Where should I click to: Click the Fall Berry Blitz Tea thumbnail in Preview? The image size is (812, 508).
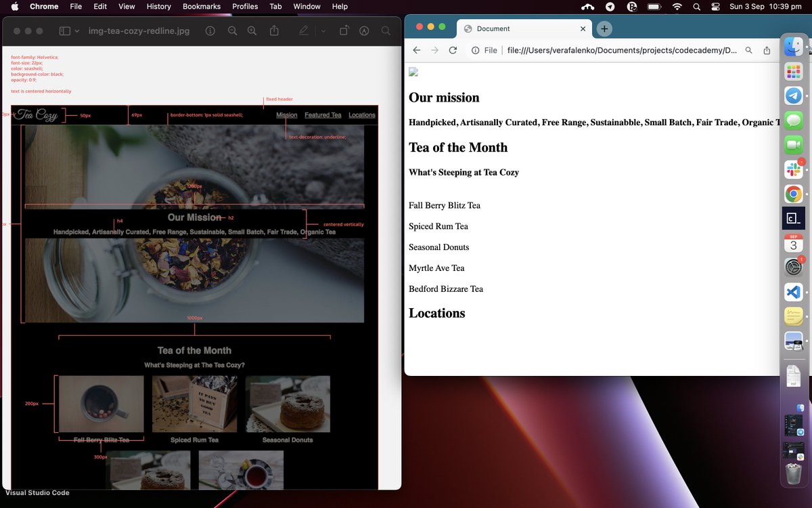pyautogui.click(x=101, y=404)
